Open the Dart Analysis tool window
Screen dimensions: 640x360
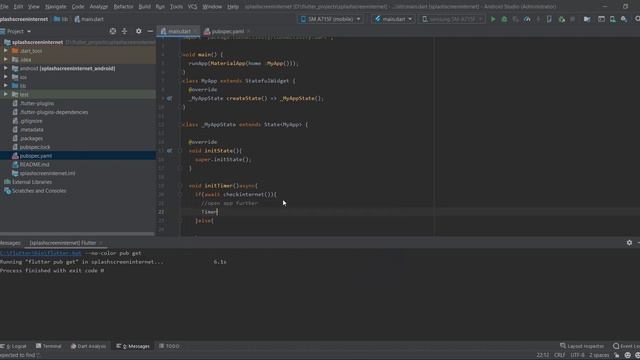click(88, 346)
